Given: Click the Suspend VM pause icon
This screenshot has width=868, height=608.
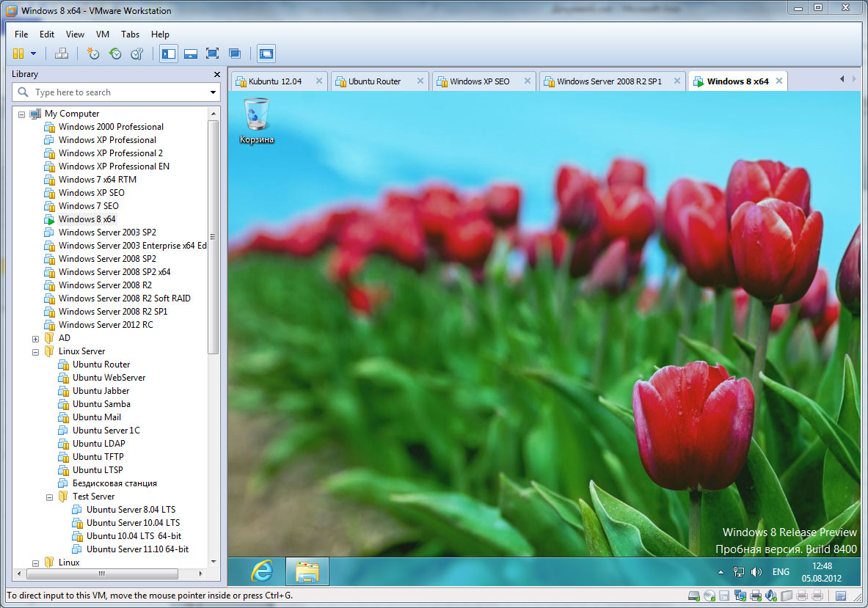Looking at the screenshot, I should click(x=18, y=54).
